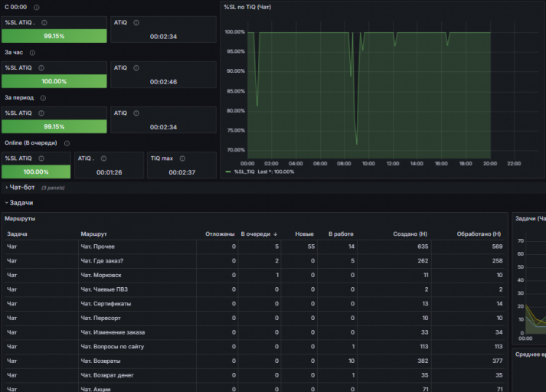Open %SL по TiQ (Чат) panel title
The width and height of the screenshot is (546, 392).
pyautogui.click(x=247, y=7)
